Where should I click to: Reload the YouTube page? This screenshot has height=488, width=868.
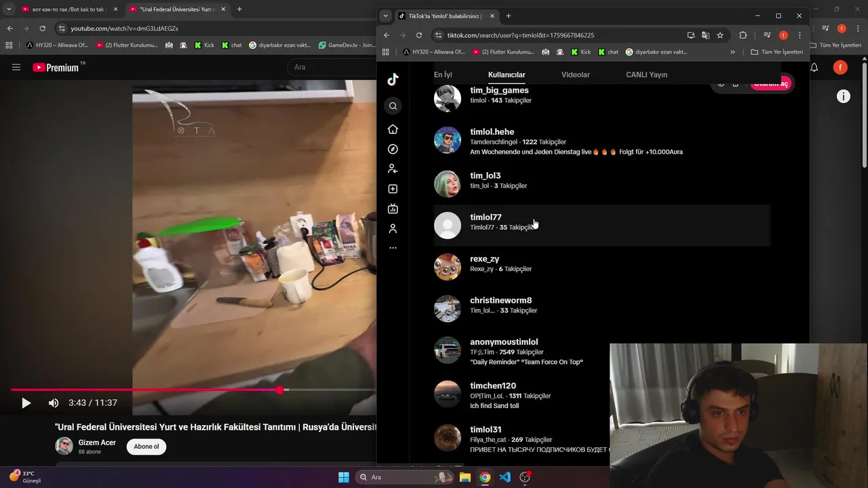point(42,28)
